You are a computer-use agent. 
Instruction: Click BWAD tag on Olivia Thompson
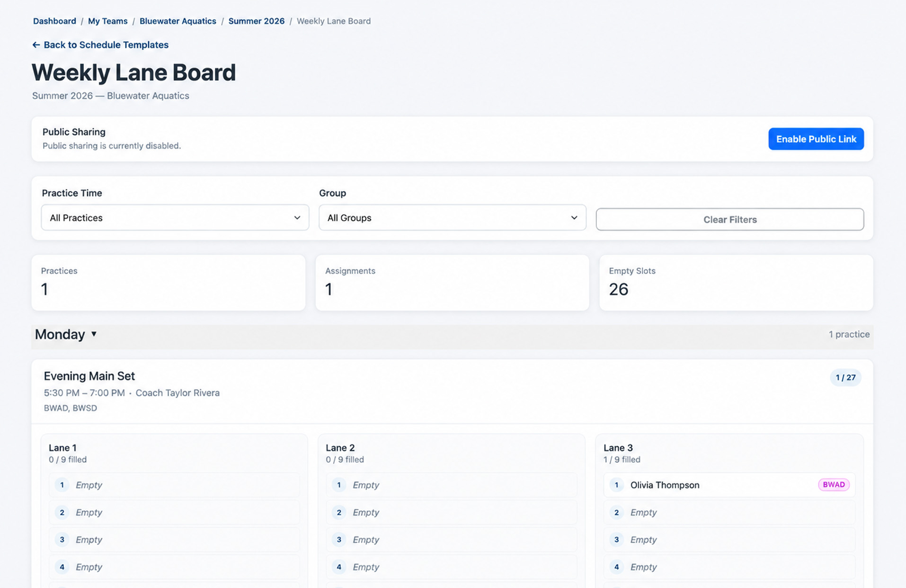[x=834, y=485]
